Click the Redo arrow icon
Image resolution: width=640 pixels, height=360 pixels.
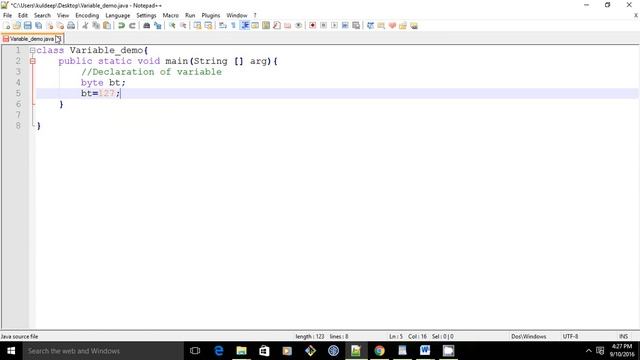click(132, 25)
